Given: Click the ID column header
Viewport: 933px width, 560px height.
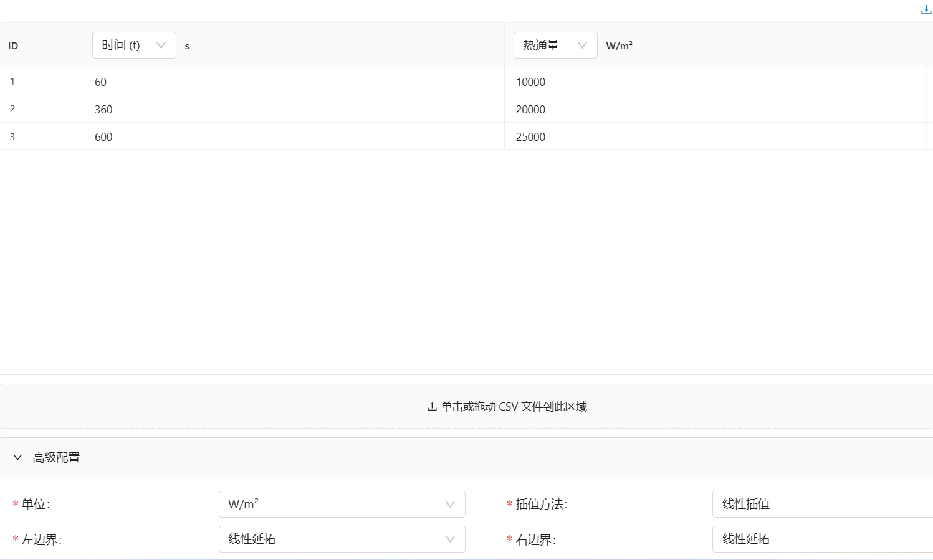Looking at the screenshot, I should click(42, 45).
